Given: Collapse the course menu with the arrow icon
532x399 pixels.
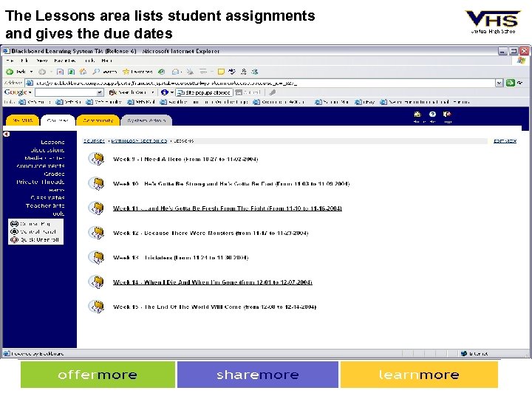Looking at the screenshot, I should point(7,134).
